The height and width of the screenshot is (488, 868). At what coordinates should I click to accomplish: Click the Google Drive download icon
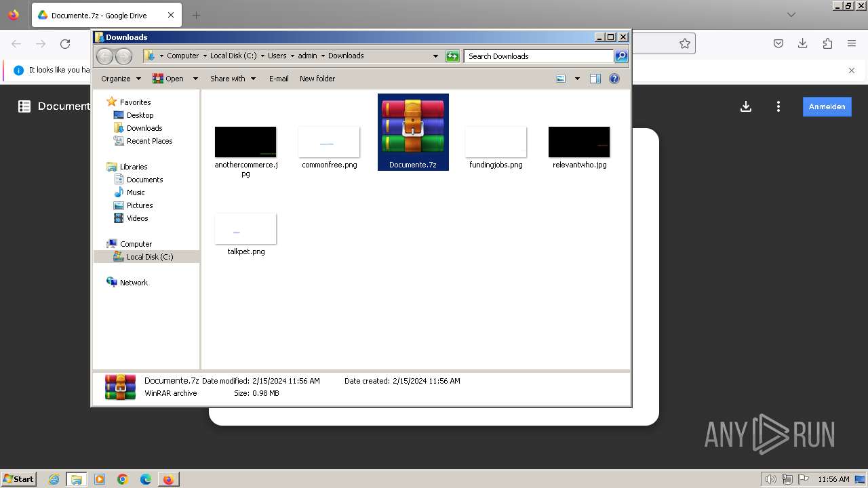point(746,106)
